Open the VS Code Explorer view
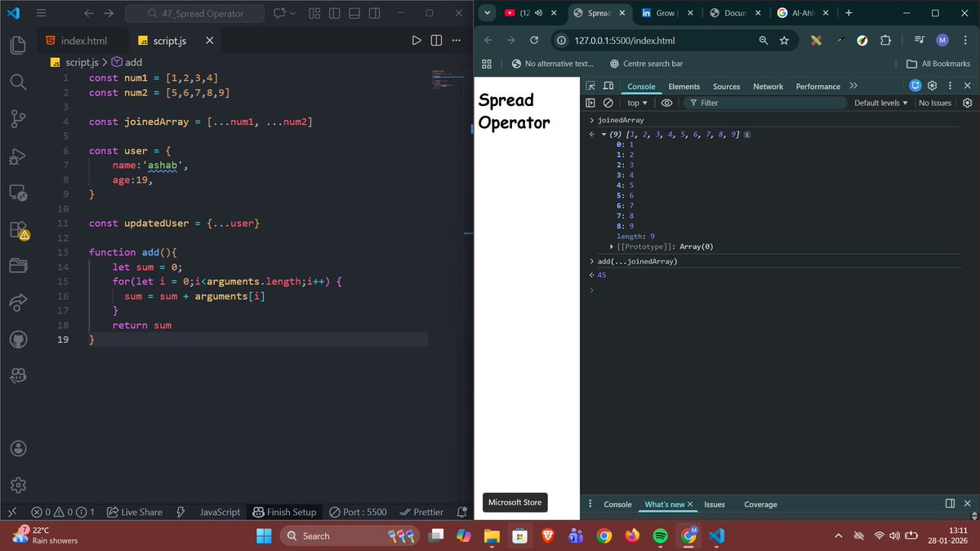 point(18,45)
